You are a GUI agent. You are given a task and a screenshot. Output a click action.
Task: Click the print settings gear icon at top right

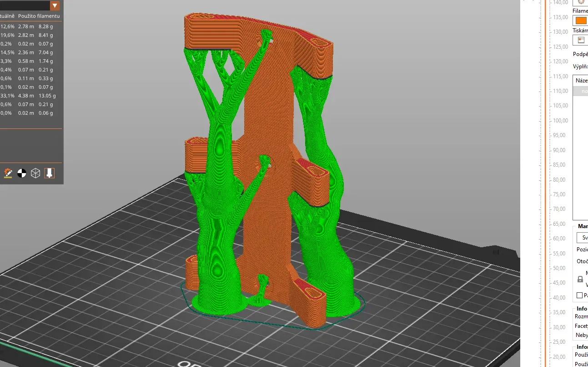[x=581, y=2]
